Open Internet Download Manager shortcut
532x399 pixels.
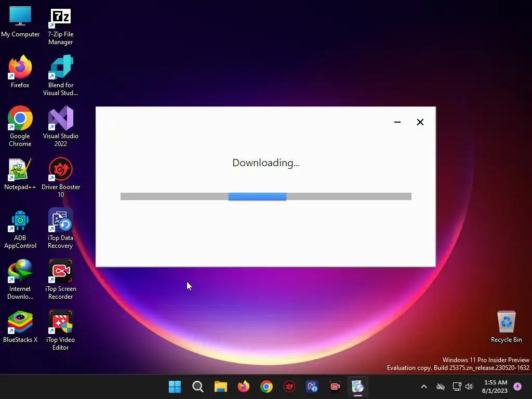click(x=20, y=279)
